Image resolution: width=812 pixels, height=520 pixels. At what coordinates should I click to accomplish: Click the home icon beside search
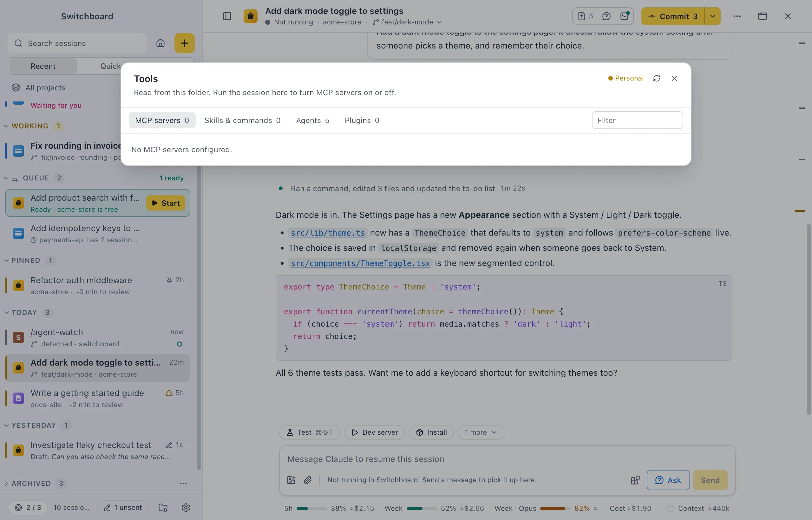[x=160, y=43]
